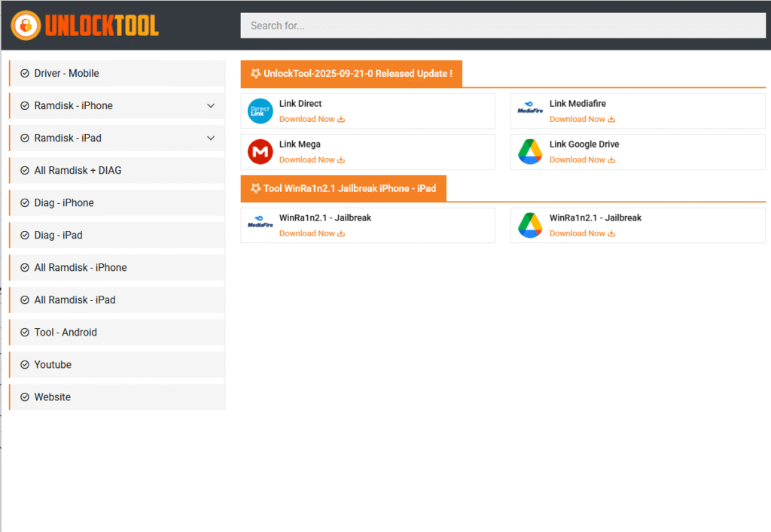
Task: Click the Direct Link blue circle icon
Action: [261, 111]
